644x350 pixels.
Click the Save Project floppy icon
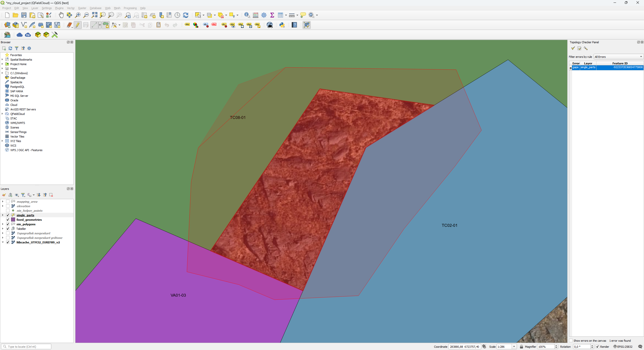24,15
